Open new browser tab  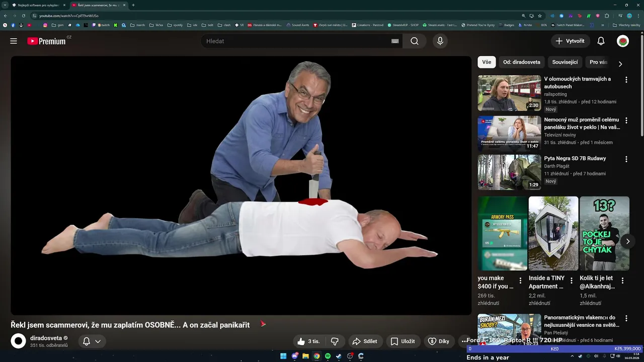click(x=133, y=5)
